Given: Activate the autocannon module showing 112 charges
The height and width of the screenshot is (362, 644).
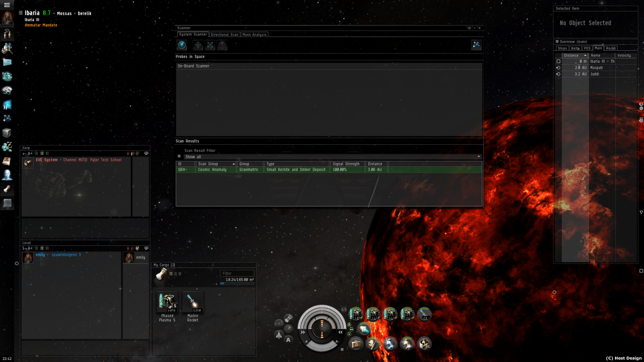Looking at the screenshot, I should coord(373,314).
